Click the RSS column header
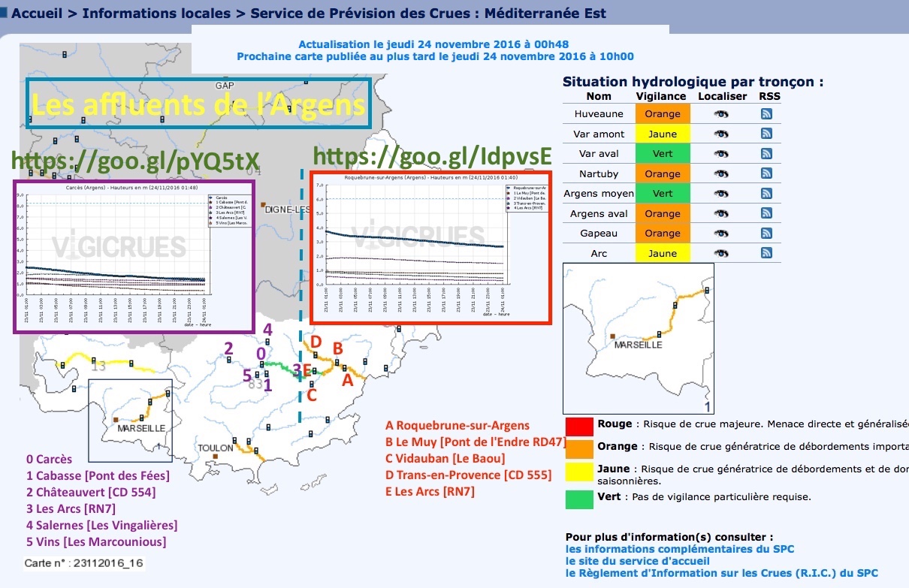The image size is (909, 588). point(769,96)
